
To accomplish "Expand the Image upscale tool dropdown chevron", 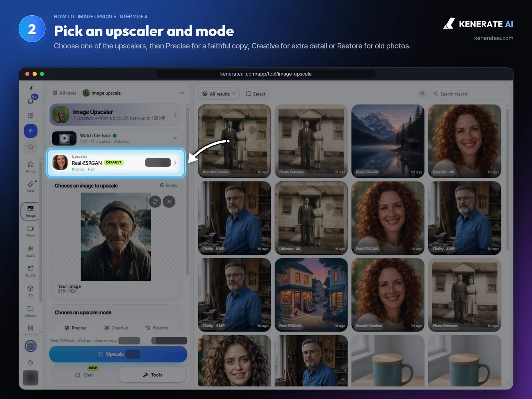I will tap(182, 93).
